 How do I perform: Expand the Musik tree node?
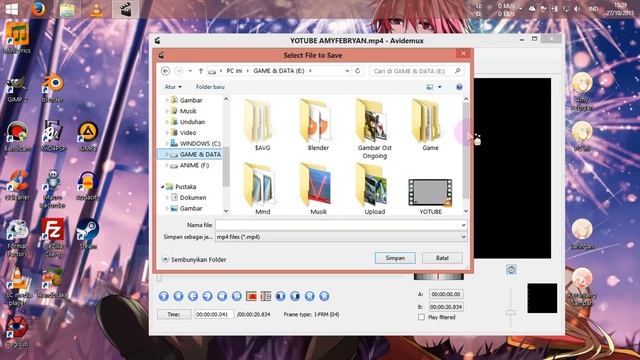pyautogui.click(x=167, y=111)
